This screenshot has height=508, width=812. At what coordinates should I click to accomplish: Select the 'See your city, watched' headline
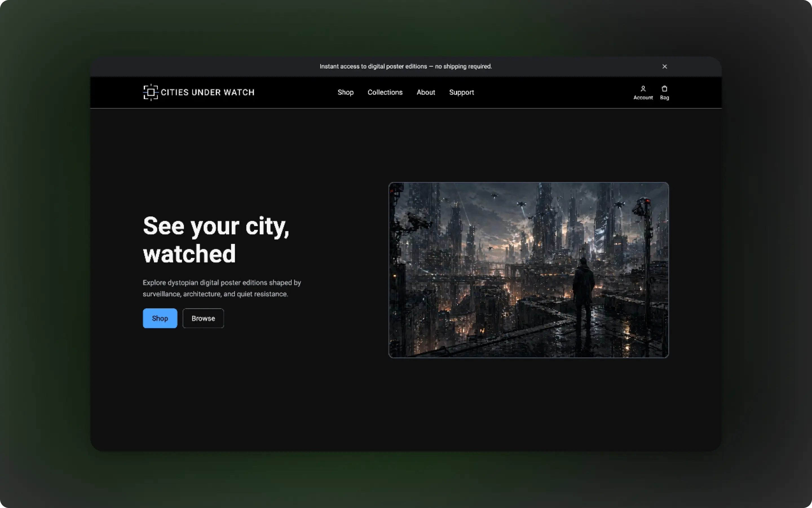216,240
